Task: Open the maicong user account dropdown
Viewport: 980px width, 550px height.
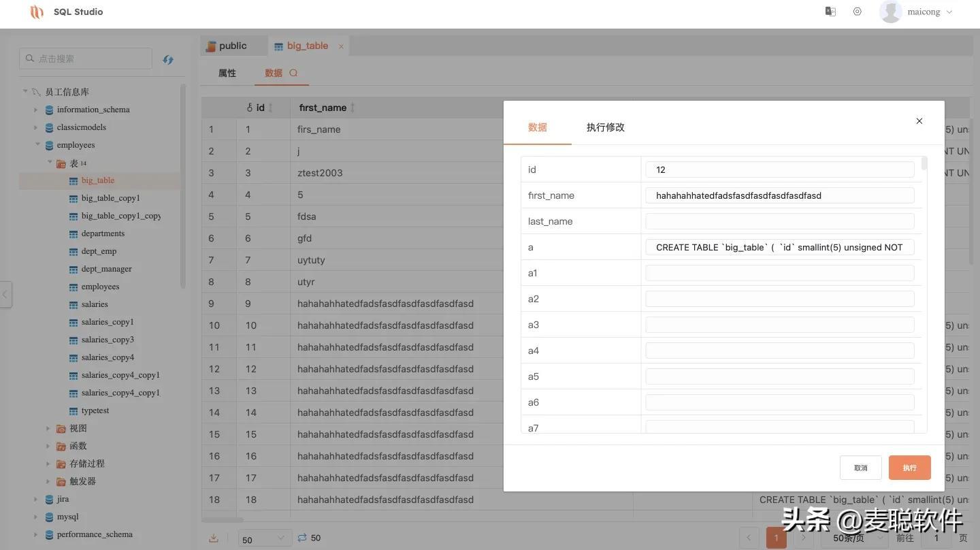Action: pos(916,12)
